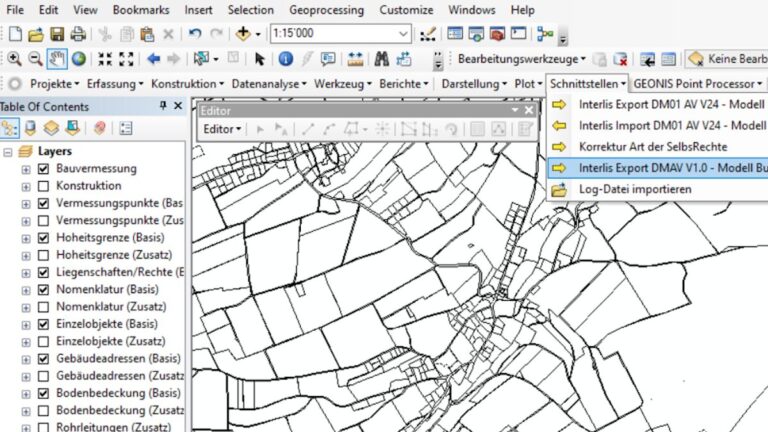Select the Identify info tool
The width and height of the screenshot is (768, 432).
285,59
